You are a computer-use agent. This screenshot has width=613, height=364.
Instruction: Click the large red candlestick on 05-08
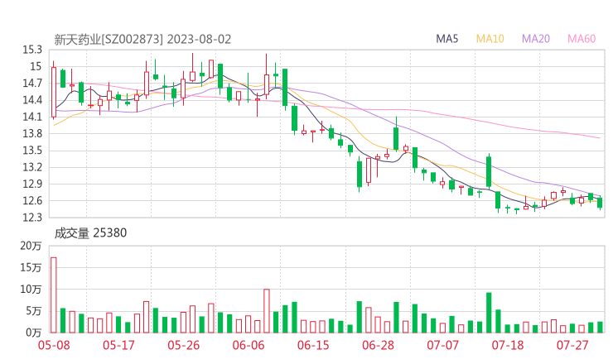(x=54, y=92)
